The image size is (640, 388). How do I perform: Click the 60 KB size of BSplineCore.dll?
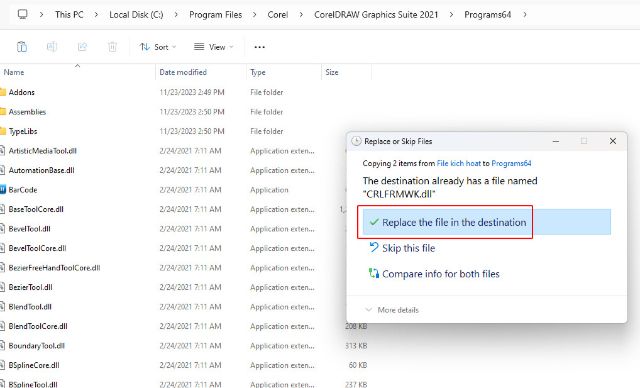[358, 365]
